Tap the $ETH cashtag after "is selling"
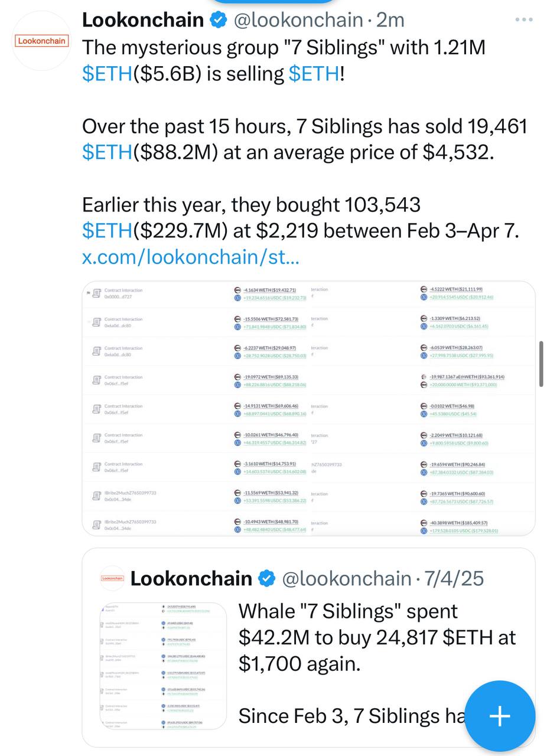This screenshot has height=756, width=547. [314, 74]
